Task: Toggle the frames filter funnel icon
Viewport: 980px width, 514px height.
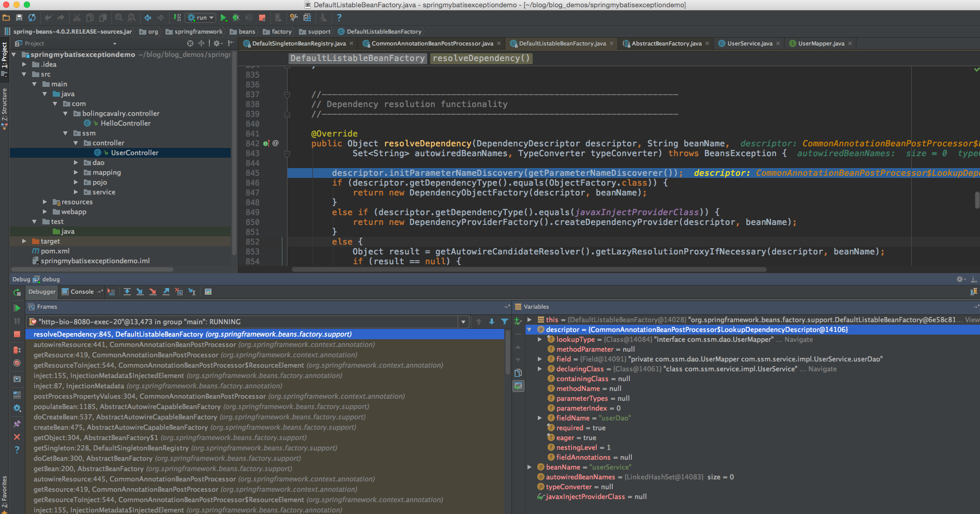Action: point(504,322)
